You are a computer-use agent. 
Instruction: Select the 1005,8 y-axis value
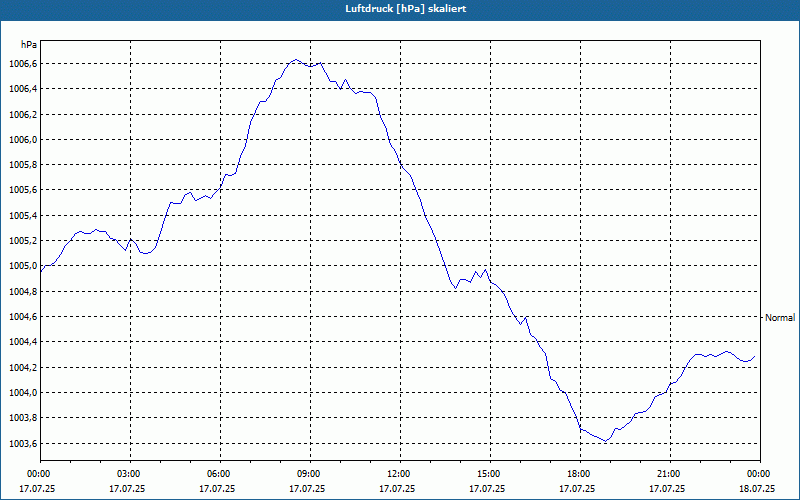coord(23,165)
